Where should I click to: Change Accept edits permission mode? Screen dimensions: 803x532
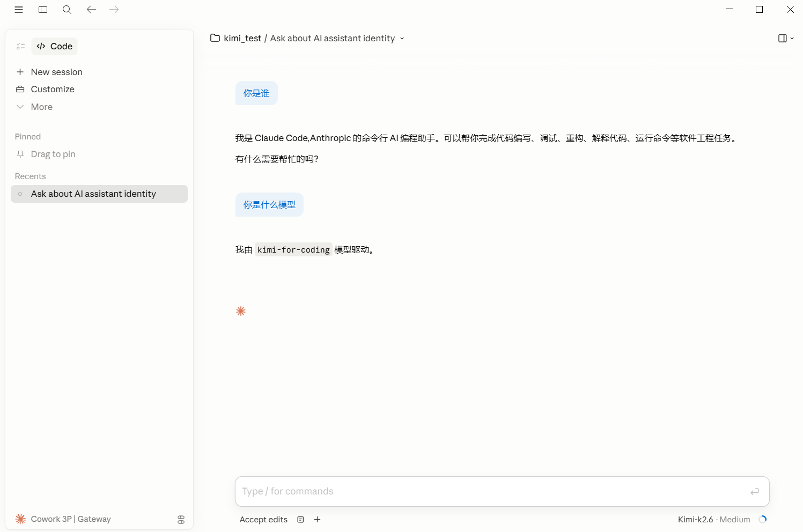point(263,519)
